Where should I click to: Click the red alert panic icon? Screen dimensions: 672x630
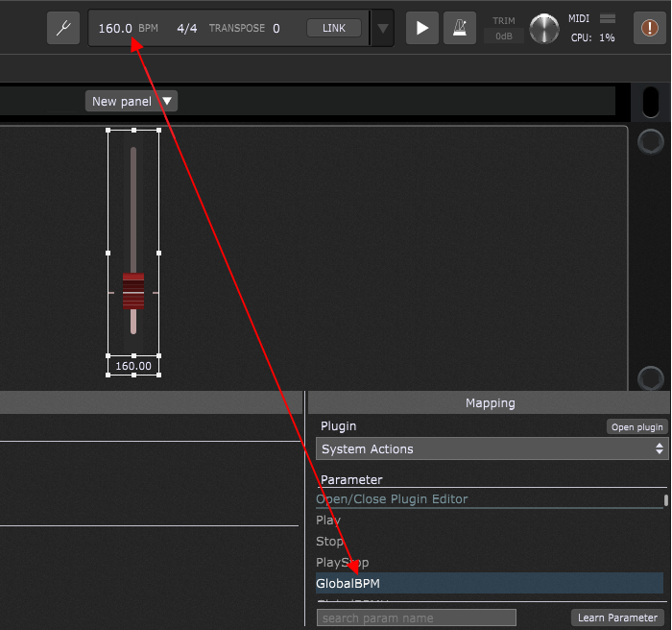click(x=650, y=28)
